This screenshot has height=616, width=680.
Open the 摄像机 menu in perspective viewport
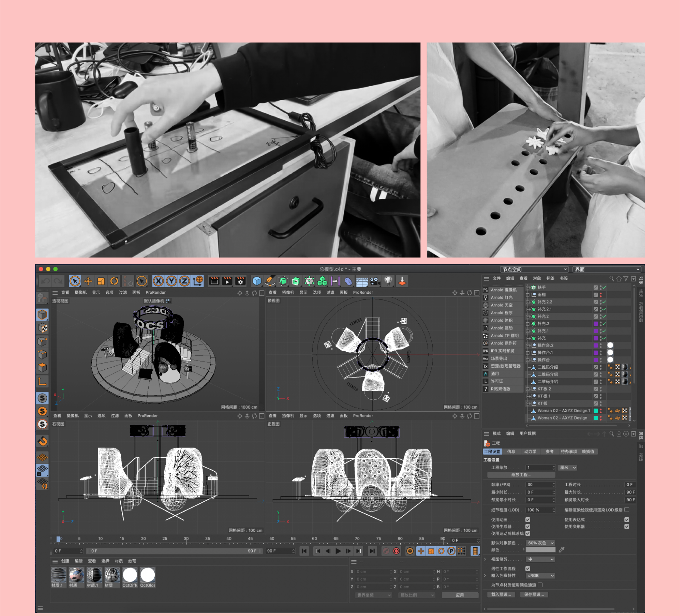tap(80, 293)
